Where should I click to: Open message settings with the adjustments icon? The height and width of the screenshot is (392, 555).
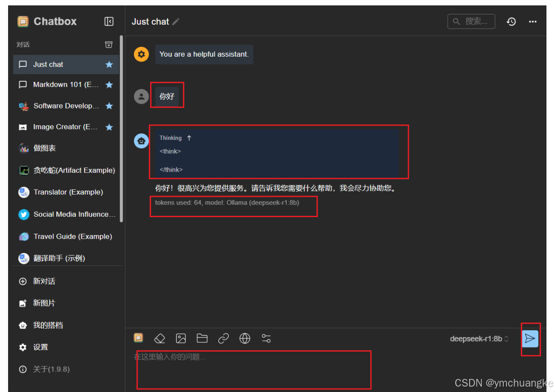click(x=266, y=339)
